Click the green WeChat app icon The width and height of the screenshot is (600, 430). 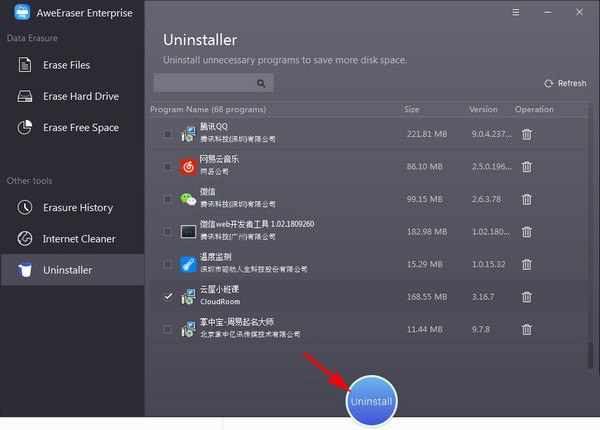pos(188,199)
